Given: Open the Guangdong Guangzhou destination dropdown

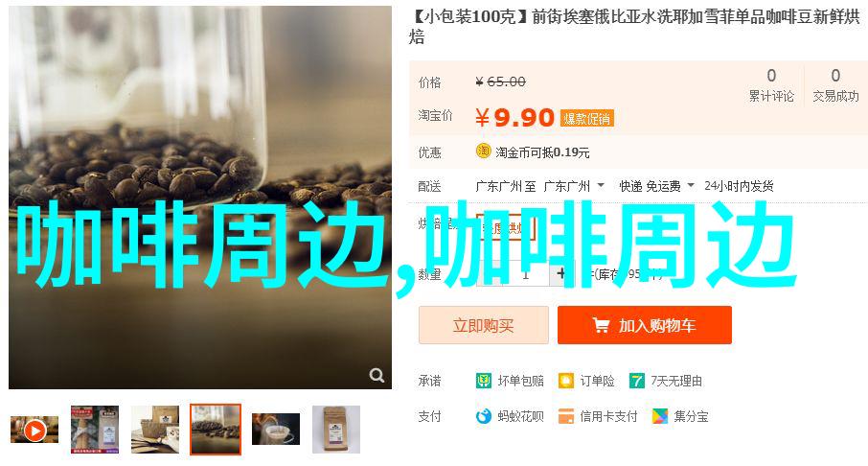Looking at the screenshot, I should (x=574, y=186).
